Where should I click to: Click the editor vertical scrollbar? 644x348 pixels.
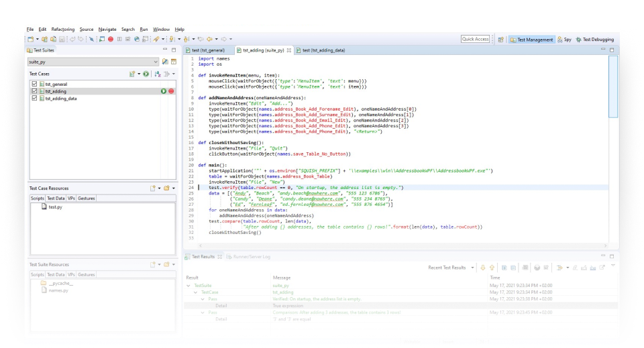[x=613, y=87]
